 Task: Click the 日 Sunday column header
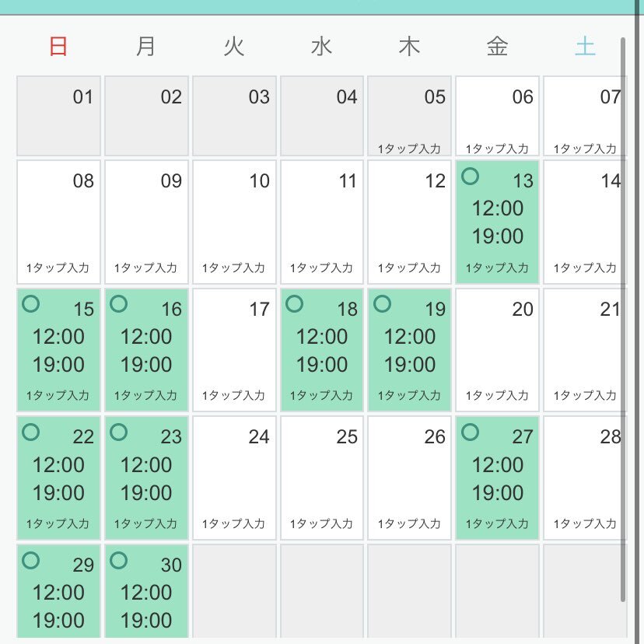pyautogui.click(x=58, y=46)
